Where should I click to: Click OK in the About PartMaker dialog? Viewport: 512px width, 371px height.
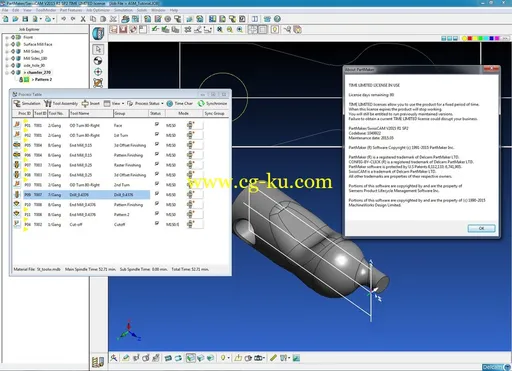481,228
